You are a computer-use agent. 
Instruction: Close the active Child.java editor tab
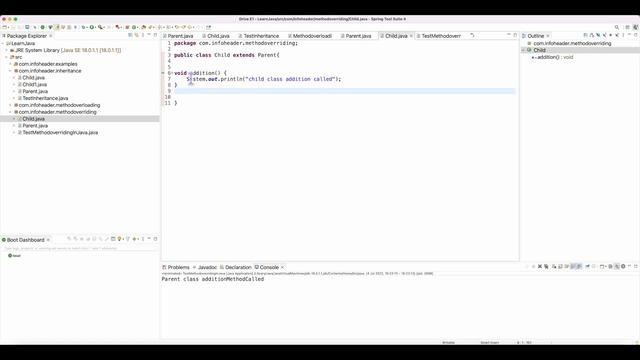click(x=411, y=36)
